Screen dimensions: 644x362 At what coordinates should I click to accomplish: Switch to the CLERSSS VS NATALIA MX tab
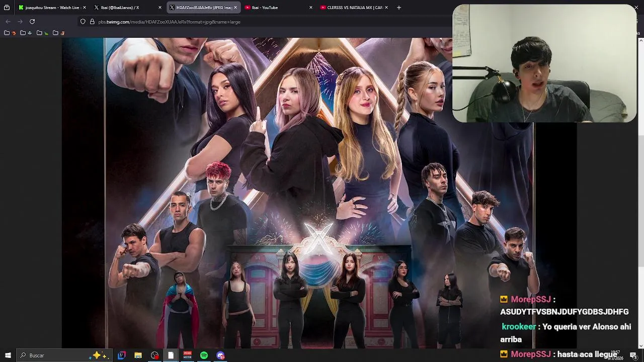coord(354,8)
